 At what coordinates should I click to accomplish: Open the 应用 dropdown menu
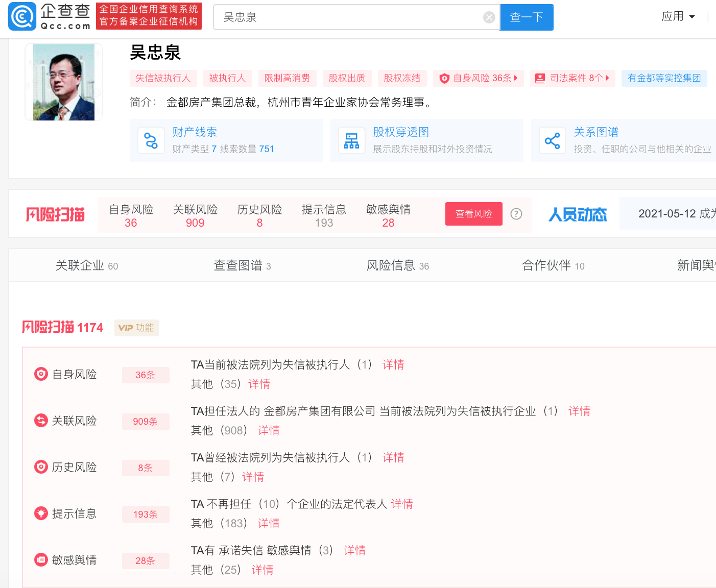tap(678, 16)
